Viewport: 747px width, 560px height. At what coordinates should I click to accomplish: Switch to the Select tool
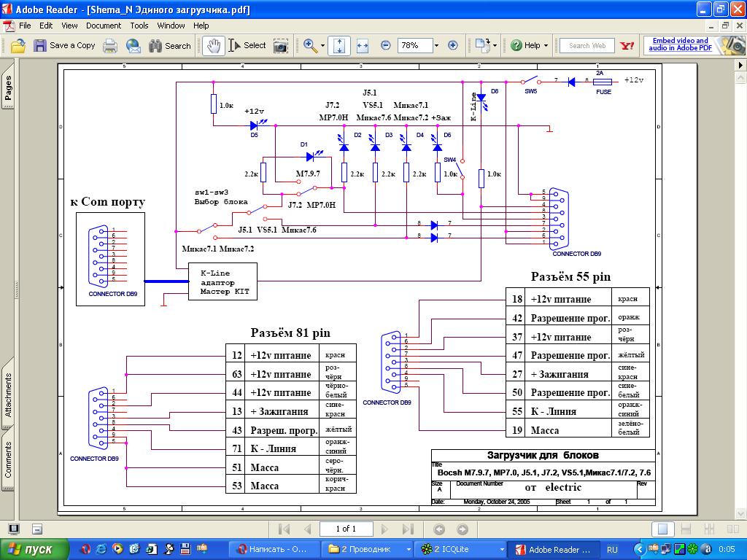pos(247,46)
